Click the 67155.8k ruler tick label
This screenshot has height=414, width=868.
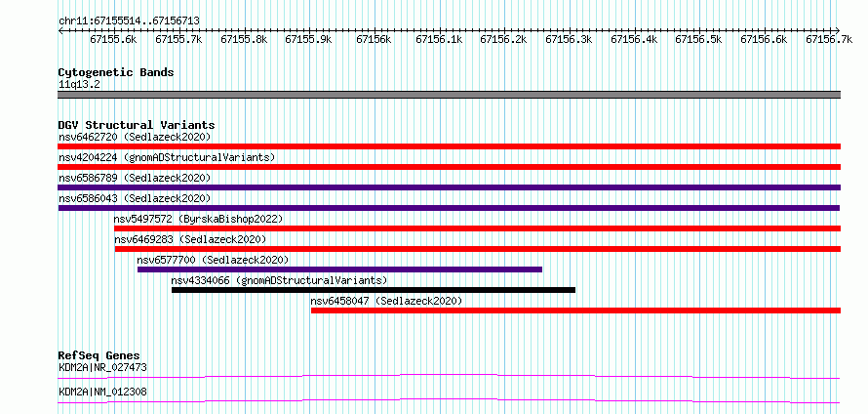click(x=244, y=39)
